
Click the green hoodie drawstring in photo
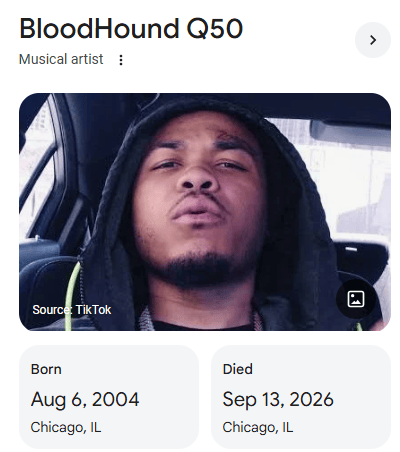tap(71, 295)
